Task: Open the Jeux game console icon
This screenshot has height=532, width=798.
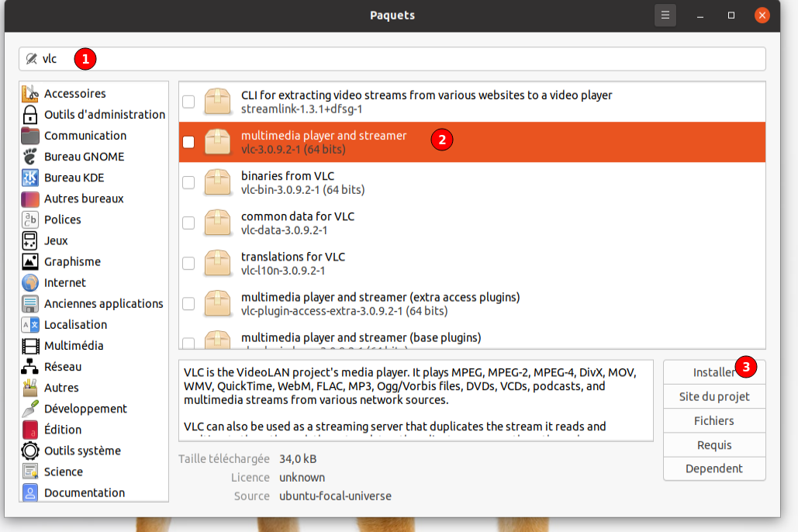Action: pyautogui.click(x=30, y=241)
